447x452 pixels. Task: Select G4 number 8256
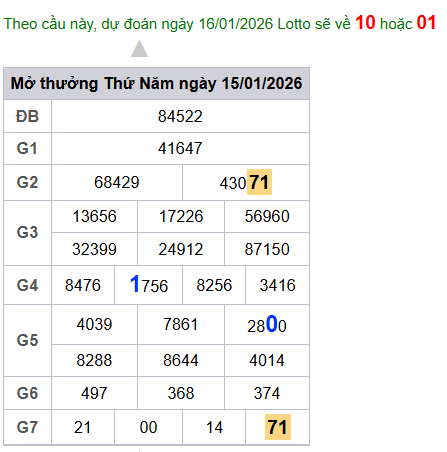tap(214, 285)
